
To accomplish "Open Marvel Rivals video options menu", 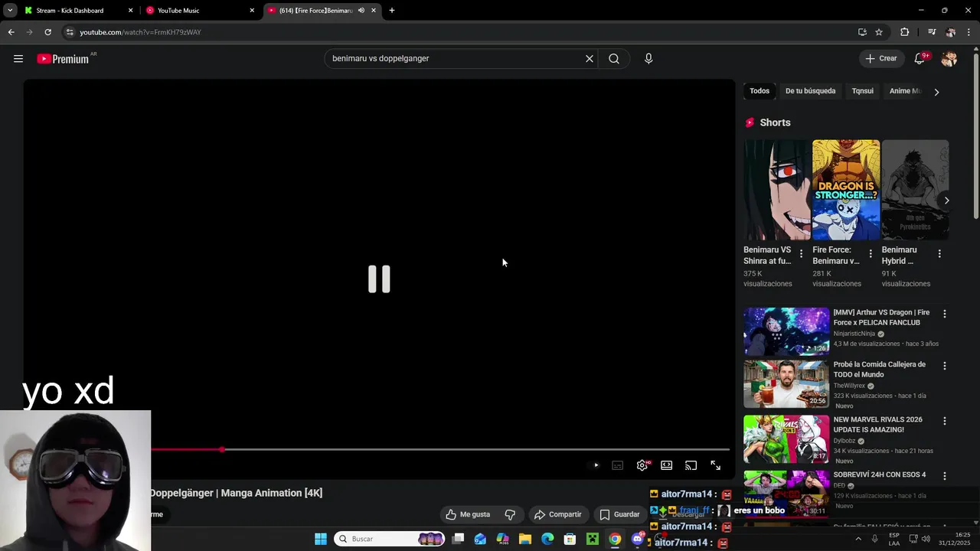I will (945, 421).
